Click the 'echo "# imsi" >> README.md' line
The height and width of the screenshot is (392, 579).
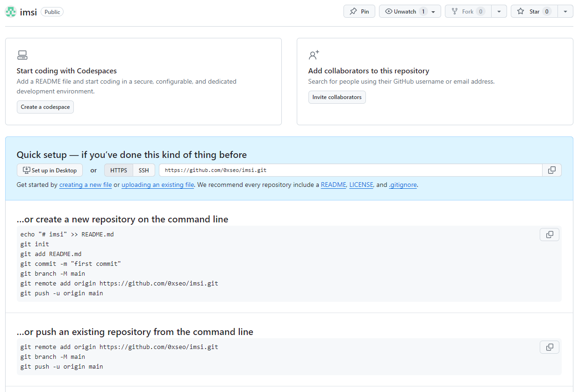tap(67, 234)
